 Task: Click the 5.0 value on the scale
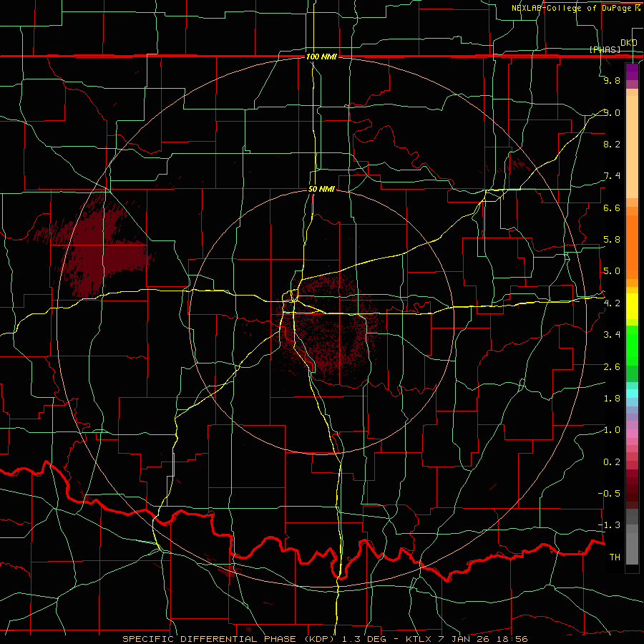pos(612,271)
